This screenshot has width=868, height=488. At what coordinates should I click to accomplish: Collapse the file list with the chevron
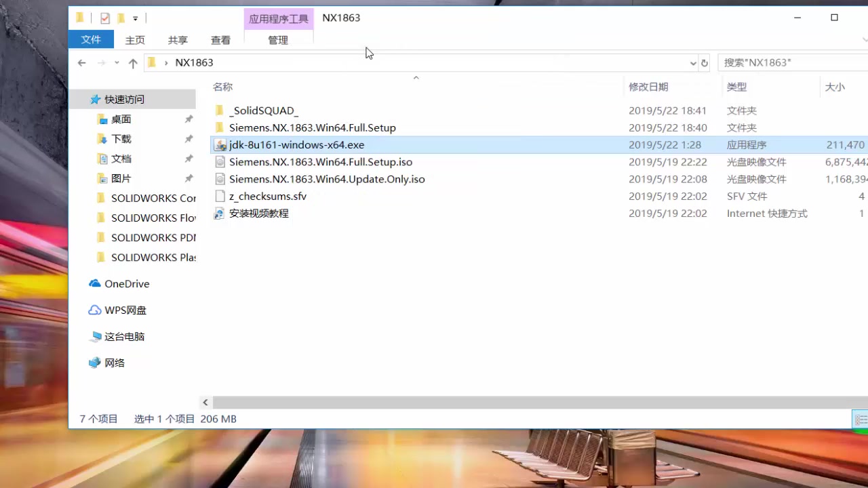[x=416, y=77]
